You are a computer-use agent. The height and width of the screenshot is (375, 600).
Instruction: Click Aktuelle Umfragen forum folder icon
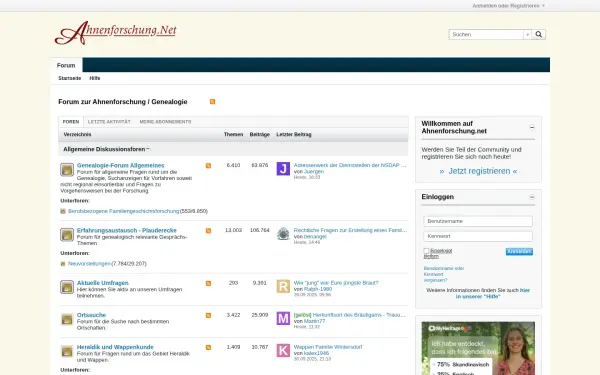67,287
